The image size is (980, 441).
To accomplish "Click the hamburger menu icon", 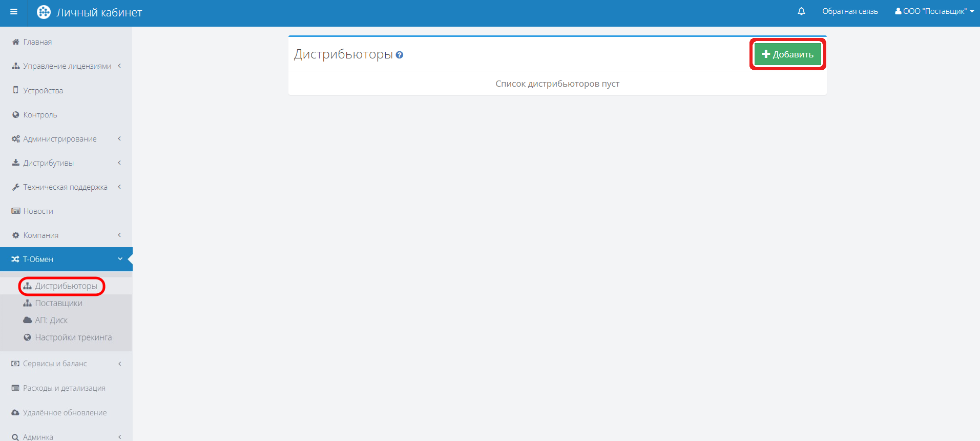I will [x=14, y=12].
